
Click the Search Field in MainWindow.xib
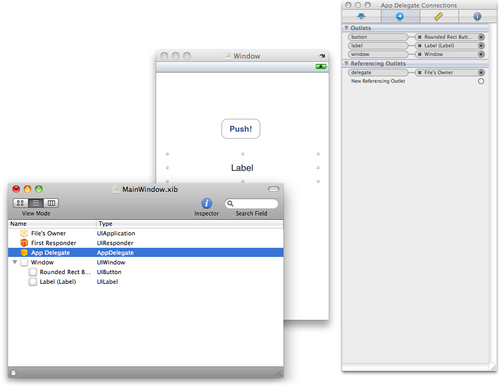pos(251,203)
